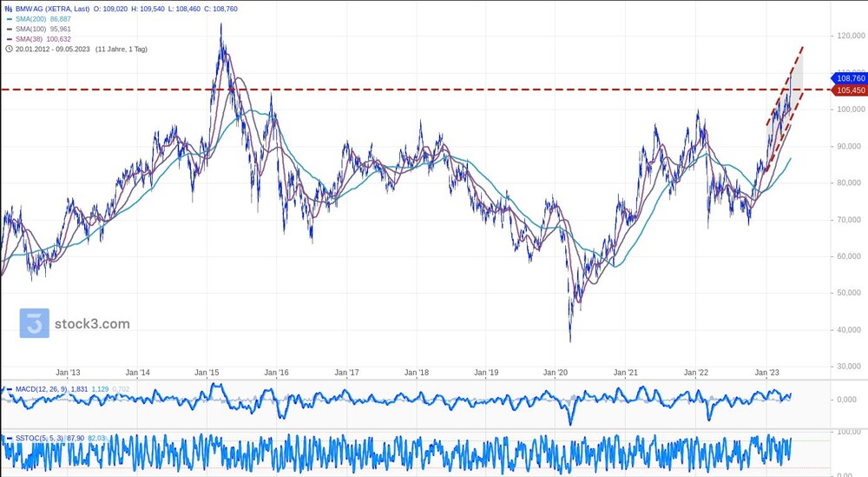
Task: Click the SSTOC value 82,03
Action: click(97, 438)
